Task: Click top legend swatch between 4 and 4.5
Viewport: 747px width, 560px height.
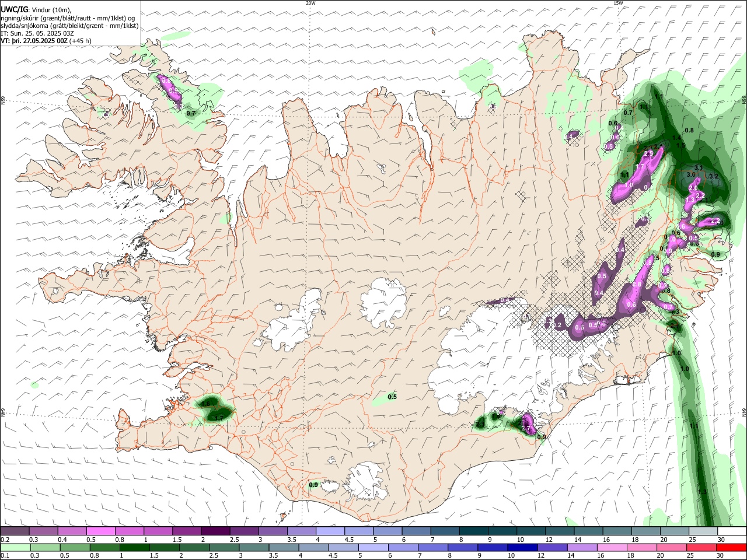Action: point(330,531)
